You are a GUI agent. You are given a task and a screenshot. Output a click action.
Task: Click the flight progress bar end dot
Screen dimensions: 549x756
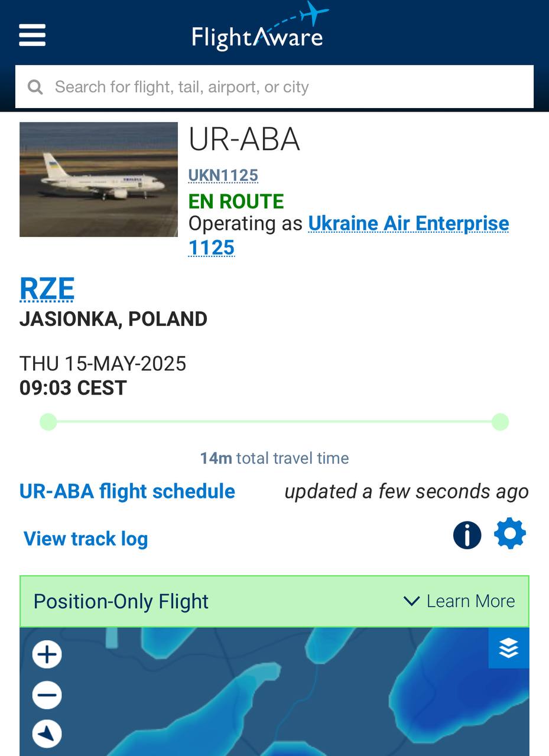pyautogui.click(x=500, y=422)
